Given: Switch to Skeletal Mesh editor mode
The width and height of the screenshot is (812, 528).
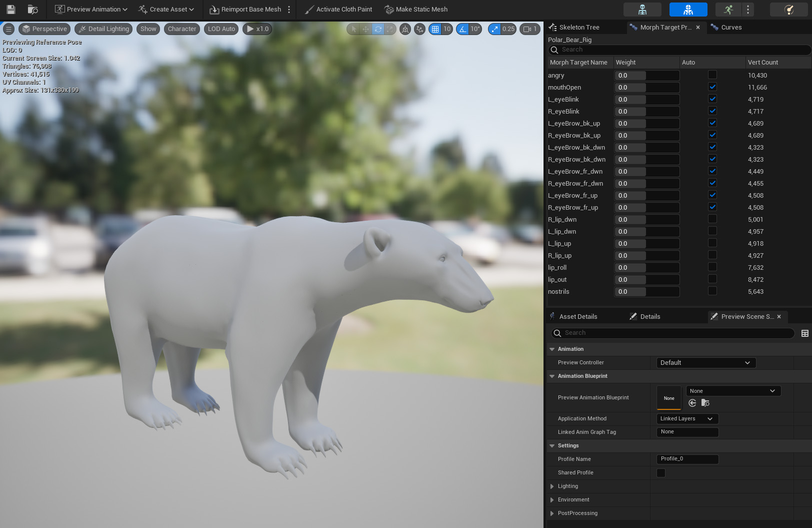Looking at the screenshot, I should click(688, 10).
